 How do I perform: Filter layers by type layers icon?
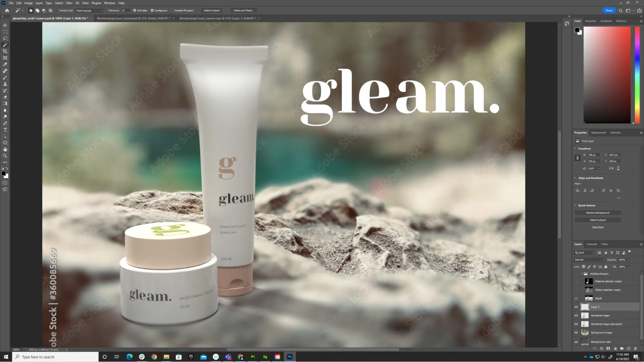coord(611,253)
